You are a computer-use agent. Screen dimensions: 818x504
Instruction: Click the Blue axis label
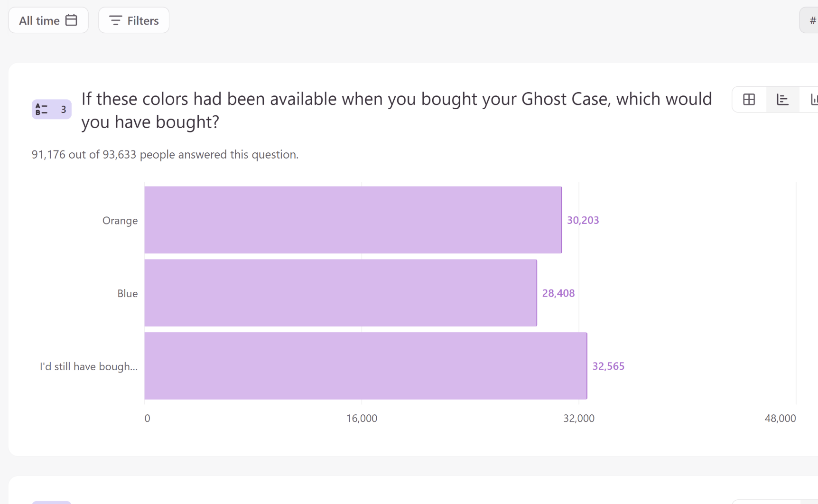(x=128, y=294)
